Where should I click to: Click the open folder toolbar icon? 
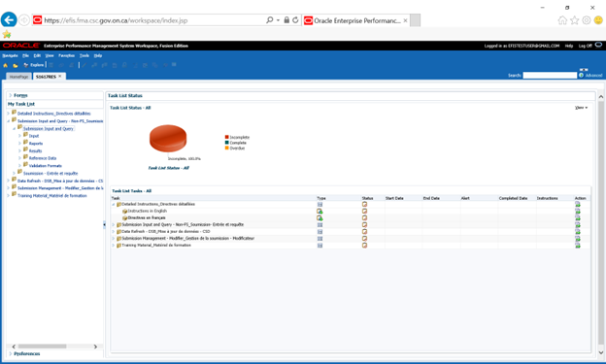[x=16, y=65]
